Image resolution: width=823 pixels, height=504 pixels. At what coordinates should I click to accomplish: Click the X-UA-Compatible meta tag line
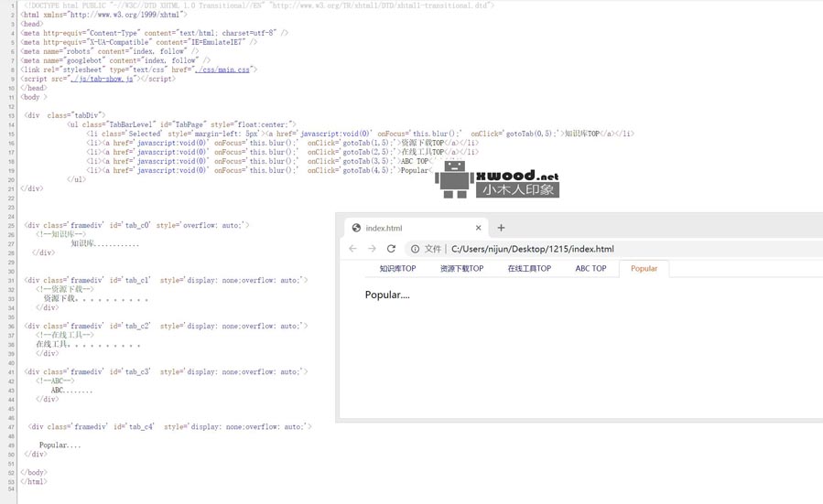138,42
